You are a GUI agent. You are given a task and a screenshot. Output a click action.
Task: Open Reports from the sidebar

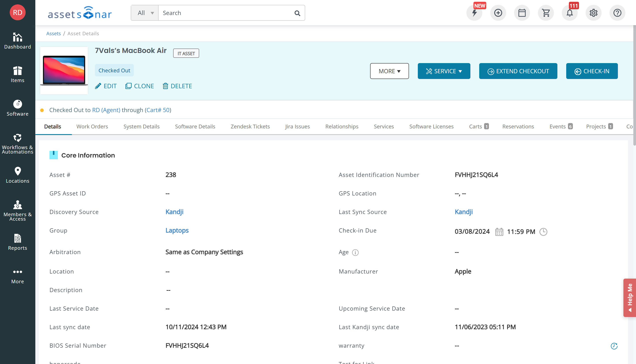(x=17, y=241)
